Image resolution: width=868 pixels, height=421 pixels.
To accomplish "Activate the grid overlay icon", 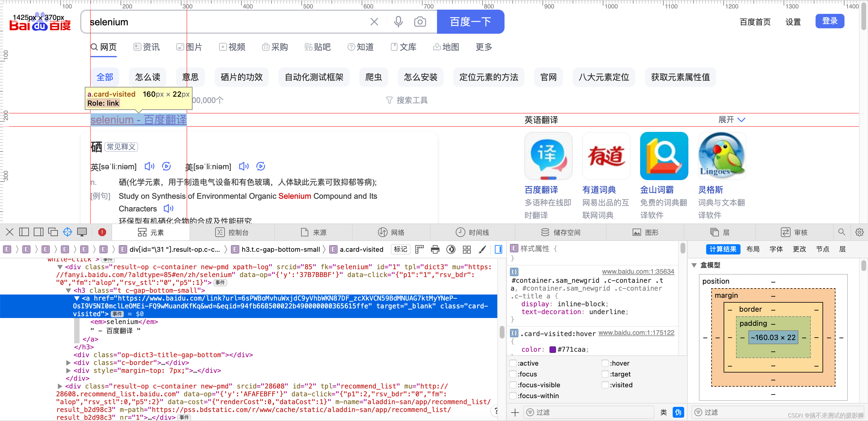I will pyautogui.click(x=467, y=249).
